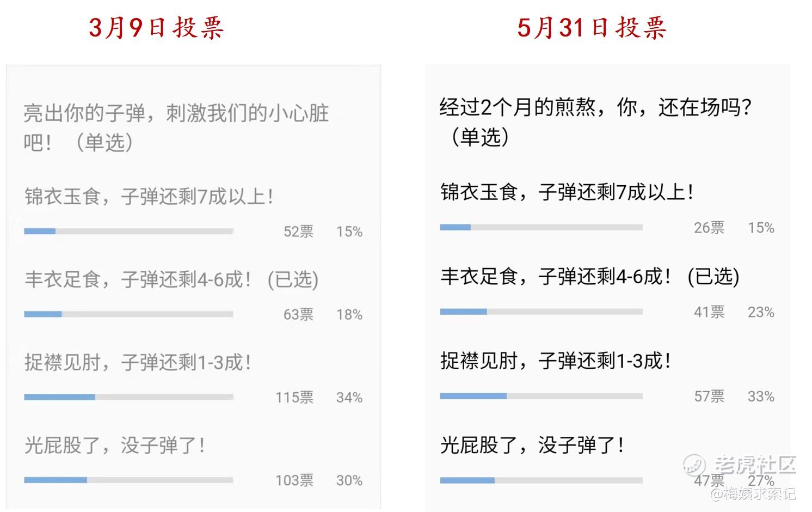Select 锦衣玉食 option in March 9 poll
Image resolution: width=812 pixels, height=512 pixels.
coord(148,197)
